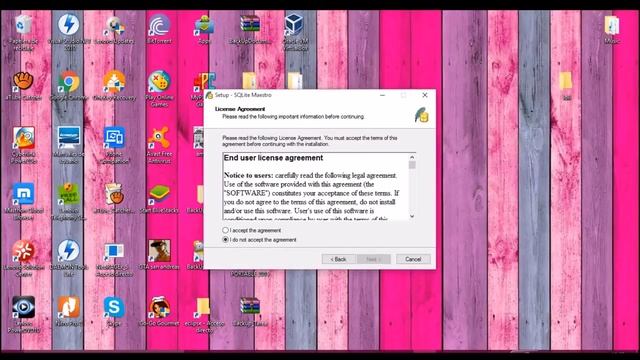The height and width of the screenshot is (360, 640).
Task: Click the license text scrollbar down arrow
Action: (x=412, y=216)
